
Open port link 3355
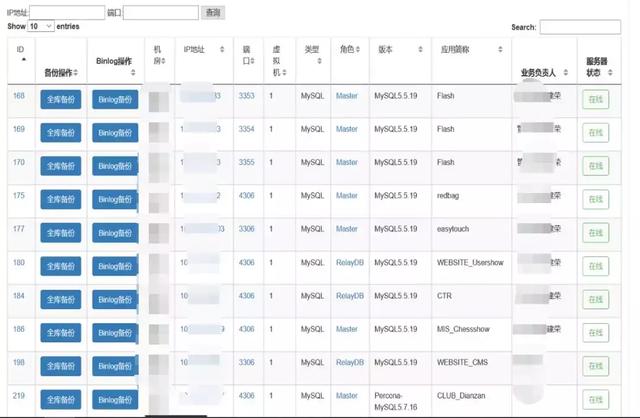click(246, 162)
